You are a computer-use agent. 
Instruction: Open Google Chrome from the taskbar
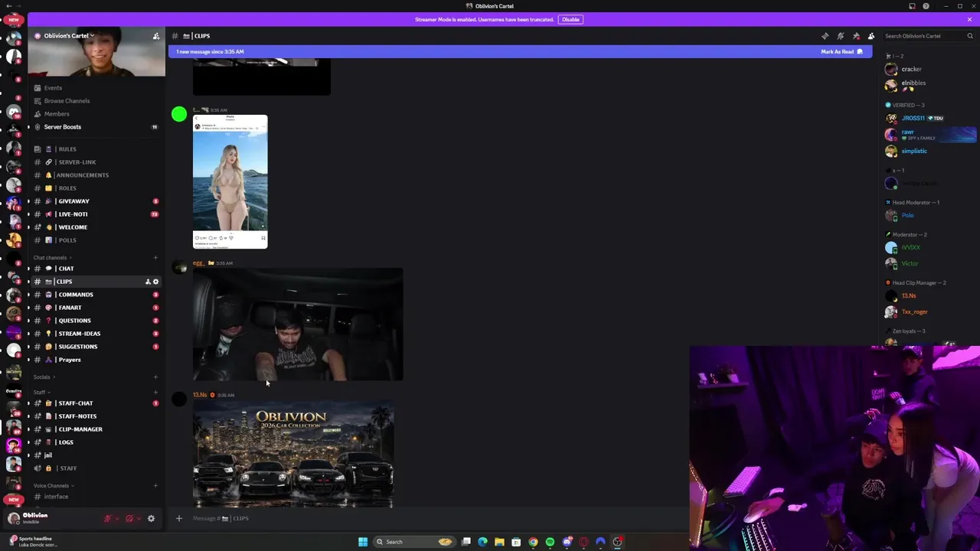pyautogui.click(x=533, y=542)
